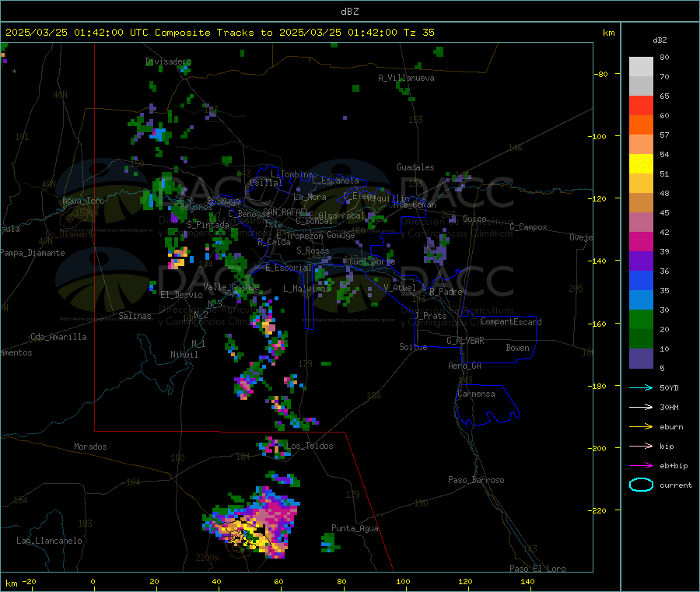
Task: Click the 'Lag.Llancanelo' map label
Action: pyautogui.click(x=49, y=541)
